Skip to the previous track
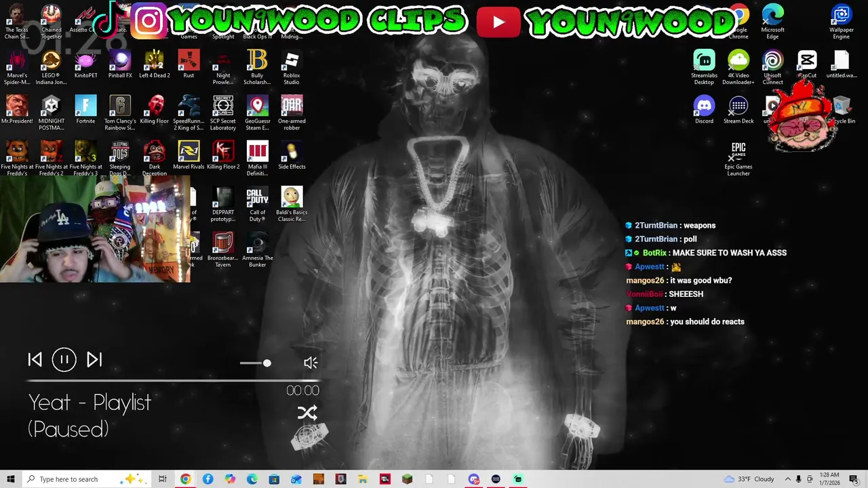This screenshot has width=868, height=488. click(x=35, y=360)
